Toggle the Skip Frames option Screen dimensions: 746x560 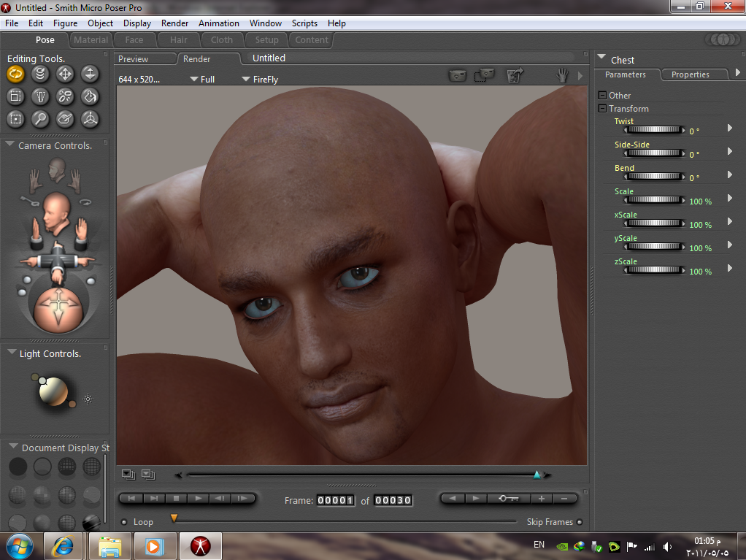pyautogui.click(x=580, y=522)
